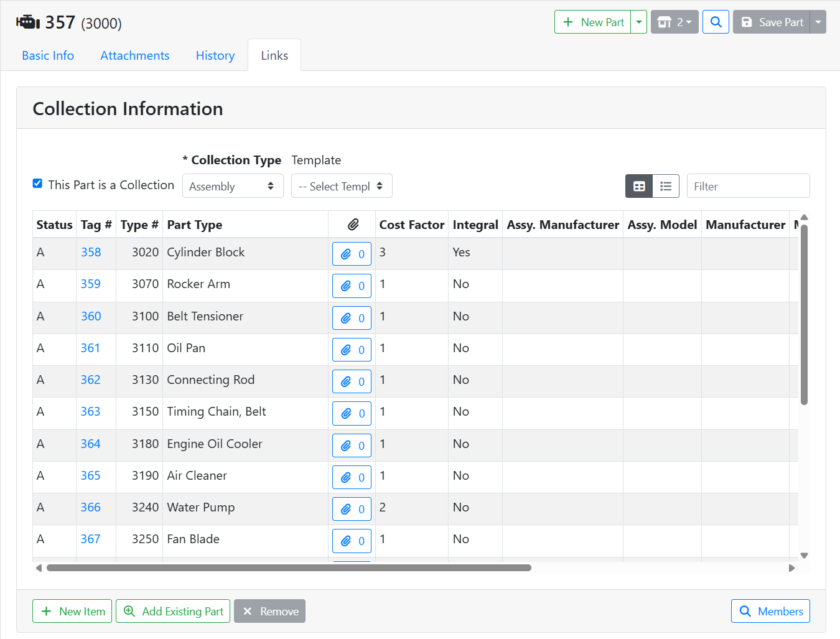Open the Select Template dropdown
This screenshot has width=840, height=639.
(x=341, y=186)
